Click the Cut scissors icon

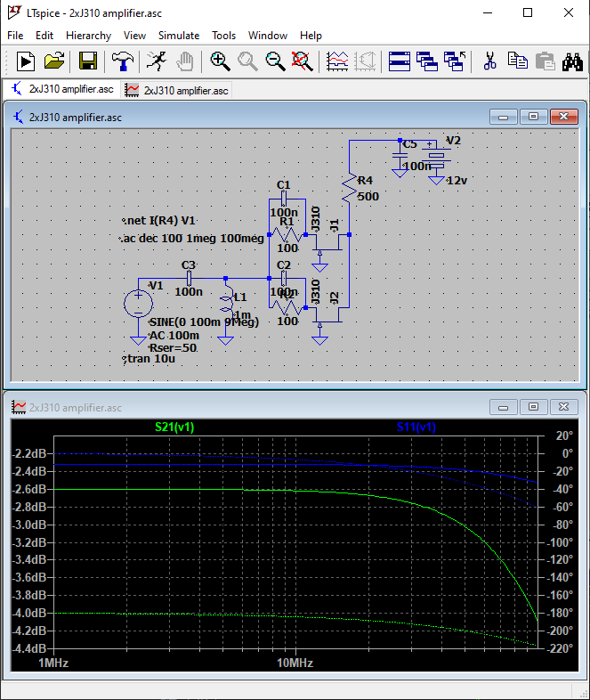(489, 61)
